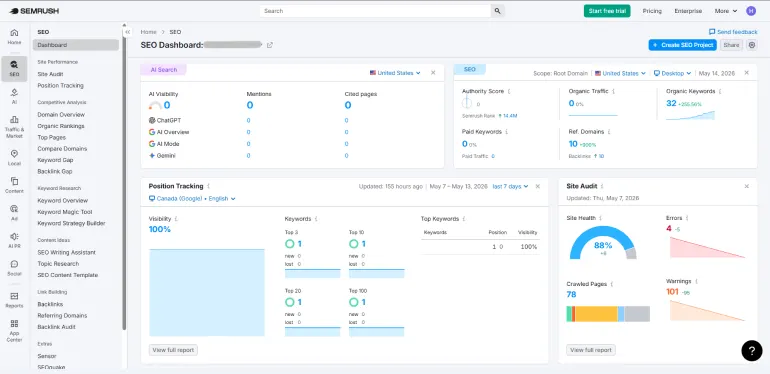The width and height of the screenshot is (770, 374).
Task: Close the Position Tracking widget
Action: [x=538, y=187]
